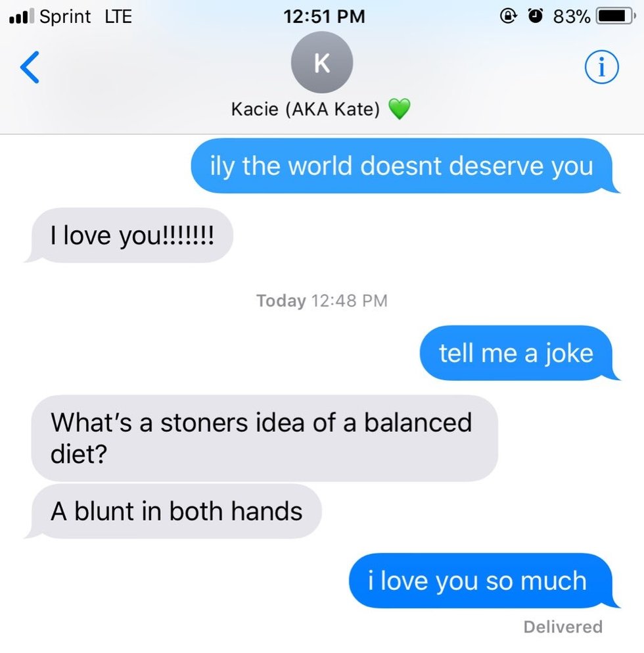The image size is (644, 653).
Task: Tap the Today 12:48 PM timestamp
Action: click(x=322, y=301)
